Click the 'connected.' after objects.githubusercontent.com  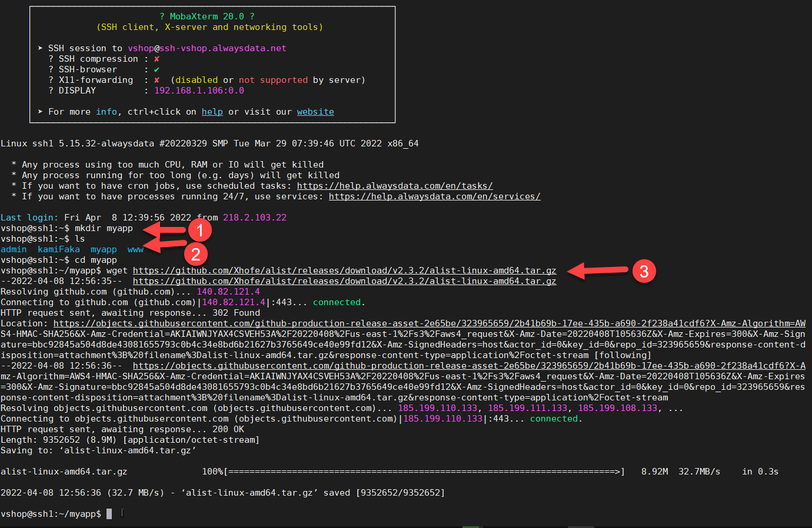tap(557, 419)
